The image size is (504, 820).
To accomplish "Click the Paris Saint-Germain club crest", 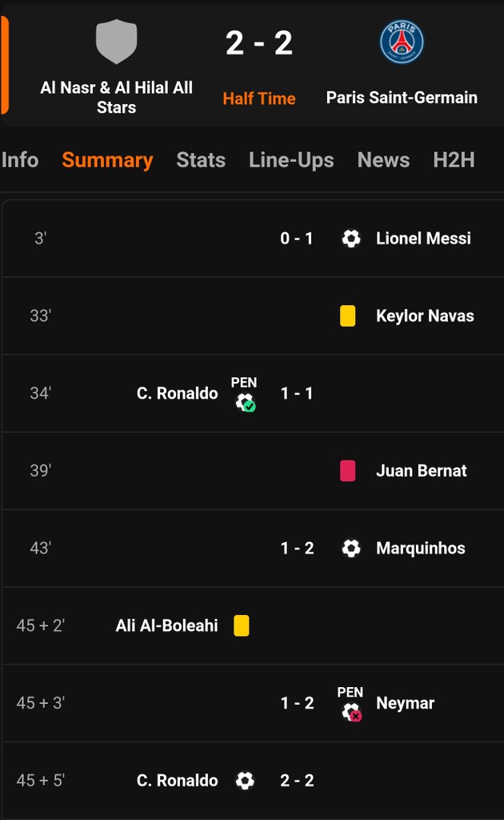I will [x=402, y=42].
